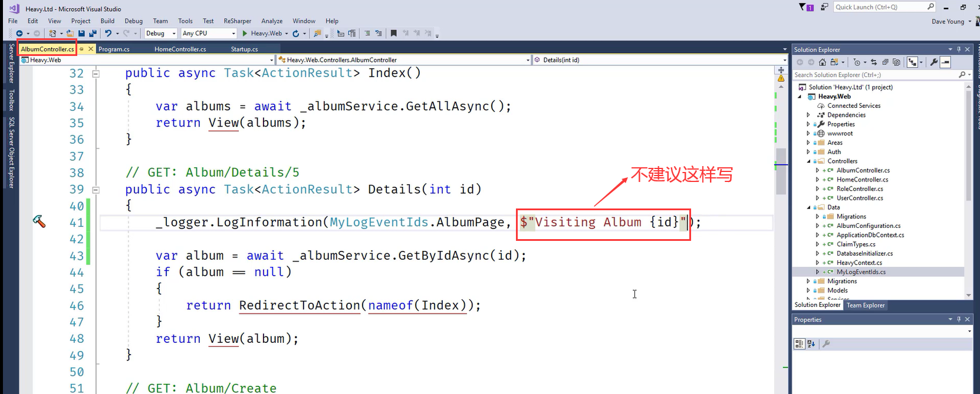
Task: Collapse the Index method outline at line 32
Action: pyautogui.click(x=96, y=74)
